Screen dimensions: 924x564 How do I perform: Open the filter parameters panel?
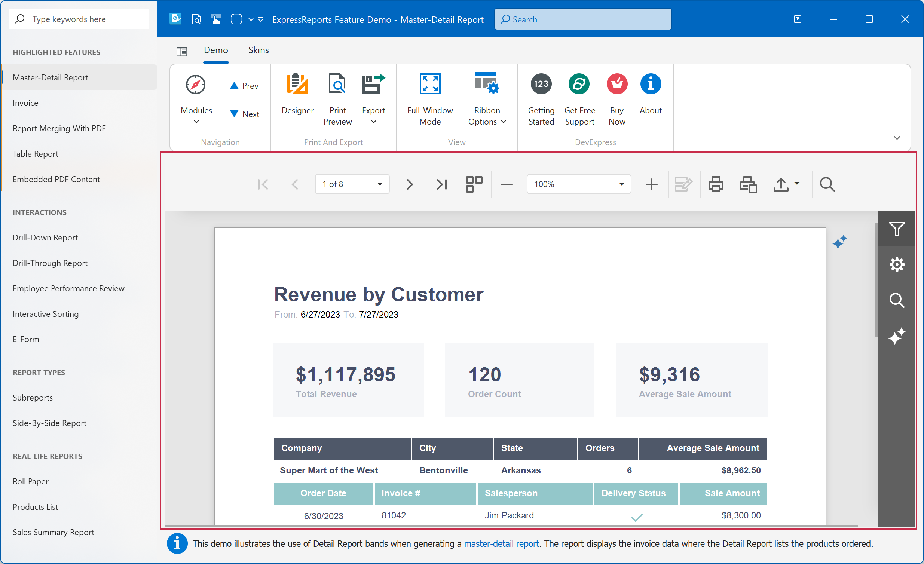click(896, 229)
